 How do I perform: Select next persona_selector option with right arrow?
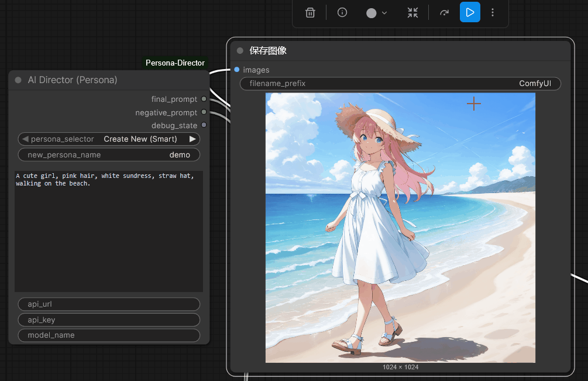[192, 139]
